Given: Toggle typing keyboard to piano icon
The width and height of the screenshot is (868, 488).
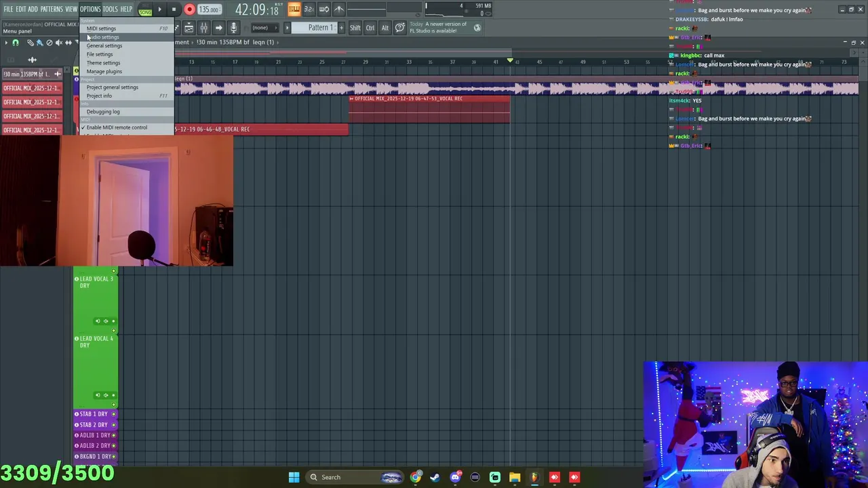Looking at the screenshot, I should tap(294, 9).
